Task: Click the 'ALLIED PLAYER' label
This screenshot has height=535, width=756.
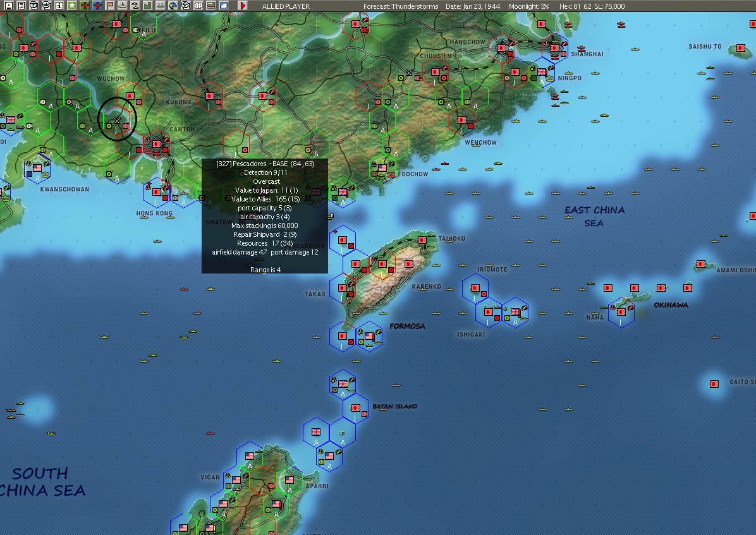Action: click(x=286, y=6)
